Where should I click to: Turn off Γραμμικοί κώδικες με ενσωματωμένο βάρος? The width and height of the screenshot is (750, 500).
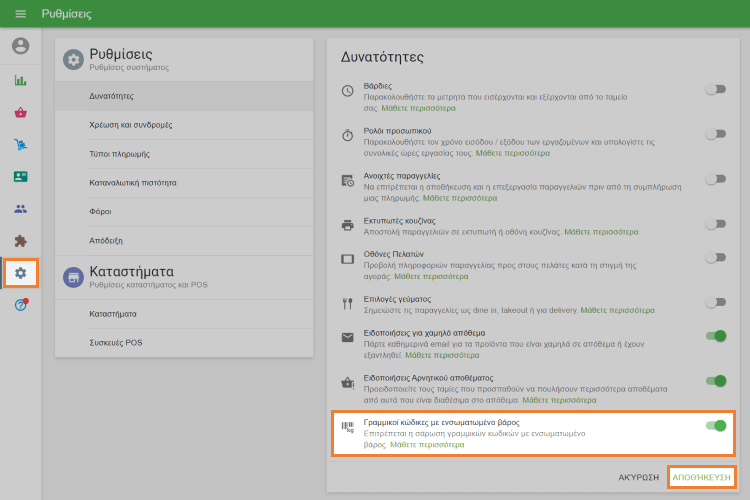tap(714, 426)
